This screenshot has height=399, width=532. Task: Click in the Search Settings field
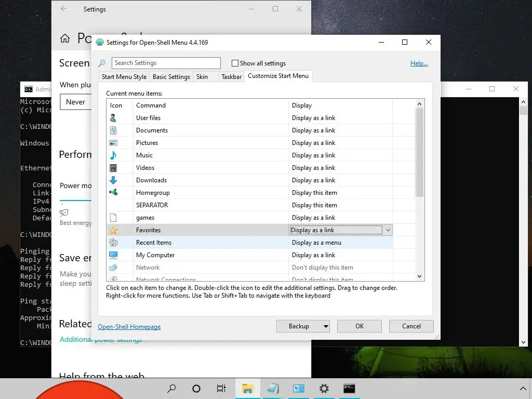pos(166,63)
